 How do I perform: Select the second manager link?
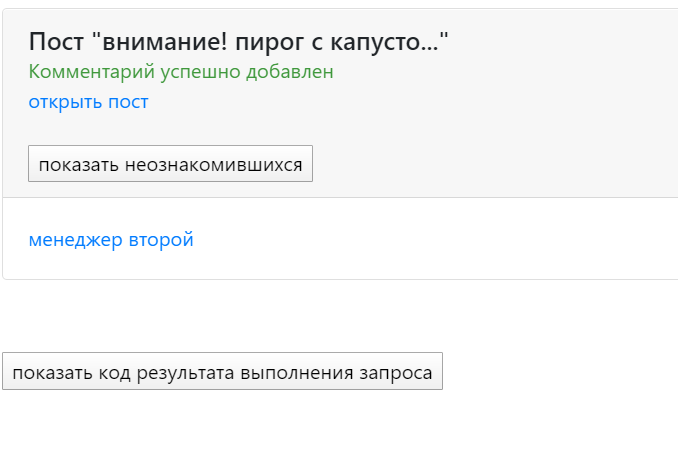pyautogui.click(x=111, y=240)
